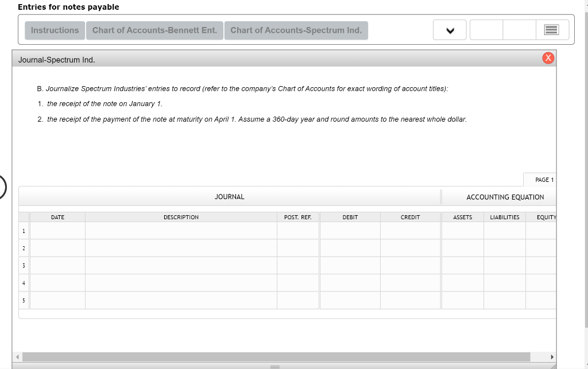Click the debit field in row 2
The image size is (588, 369).
coord(350,248)
